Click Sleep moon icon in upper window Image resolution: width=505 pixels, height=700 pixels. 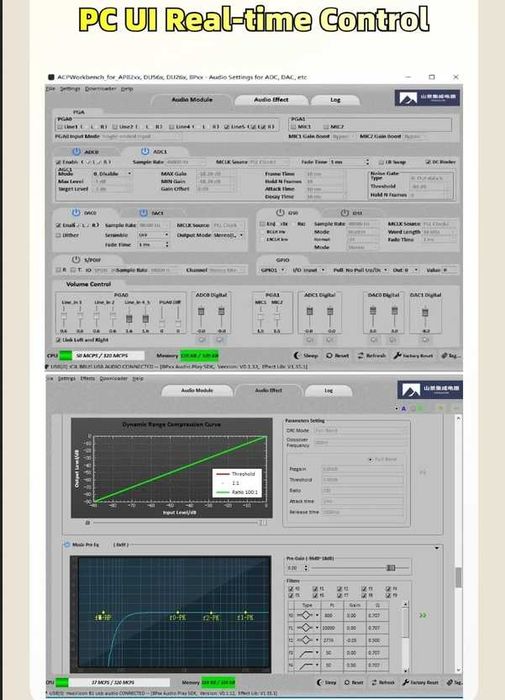[x=297, y=355]
